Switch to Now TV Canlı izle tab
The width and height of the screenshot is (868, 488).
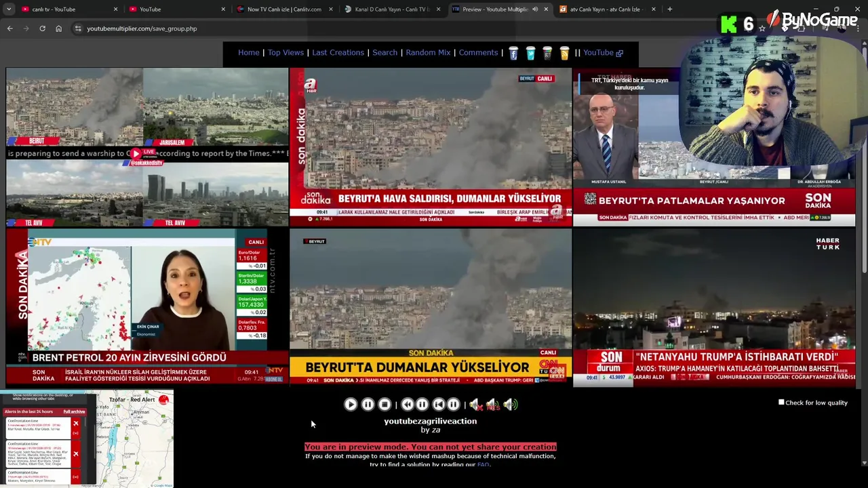pos(284,9)
